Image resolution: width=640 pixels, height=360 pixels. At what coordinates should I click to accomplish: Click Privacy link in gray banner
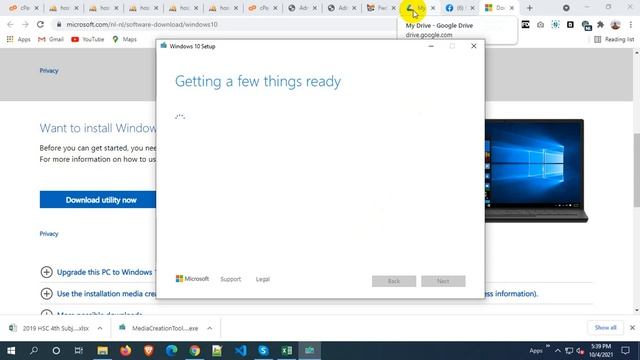(x=49, y=71)
